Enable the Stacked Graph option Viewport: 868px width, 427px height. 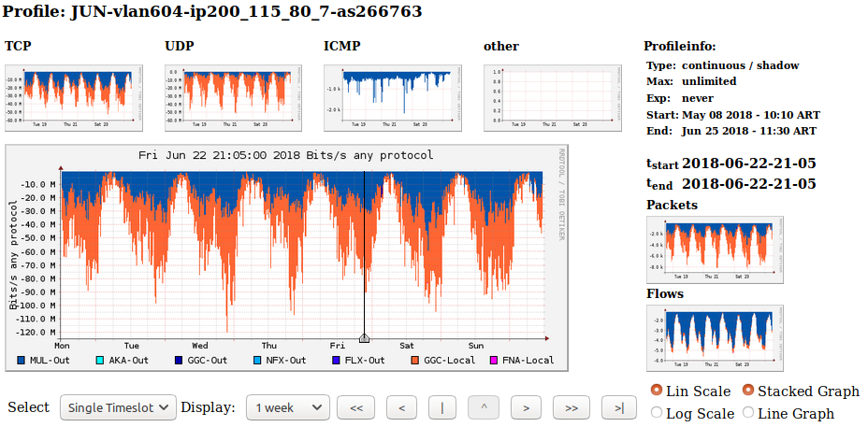[748, 391]
